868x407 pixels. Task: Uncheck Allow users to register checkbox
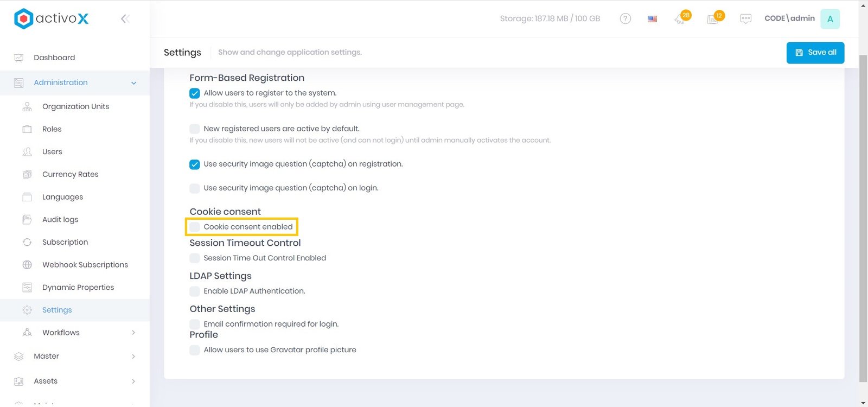point(195,93)
